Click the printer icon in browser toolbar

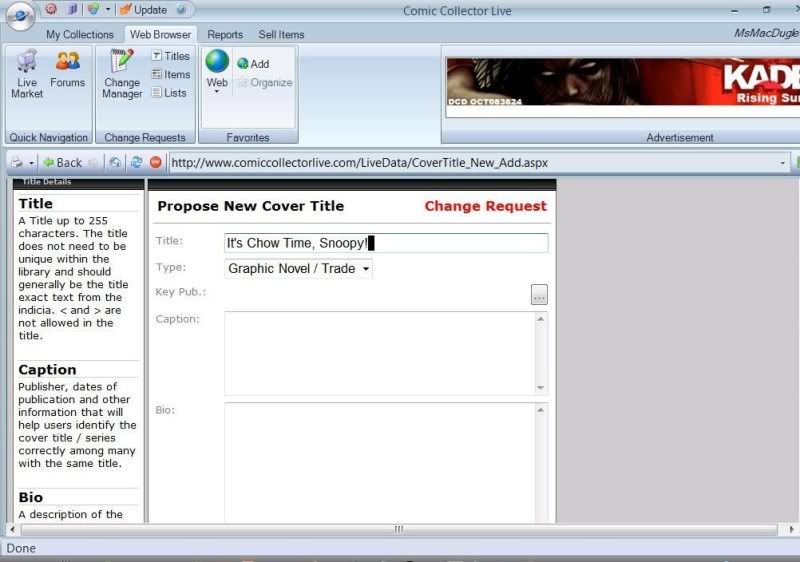coord(17,163)
